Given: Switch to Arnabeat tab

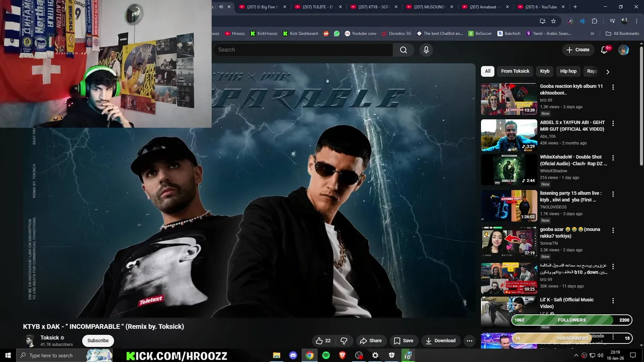Looking at the screenshot, I should tap(486, 7).
